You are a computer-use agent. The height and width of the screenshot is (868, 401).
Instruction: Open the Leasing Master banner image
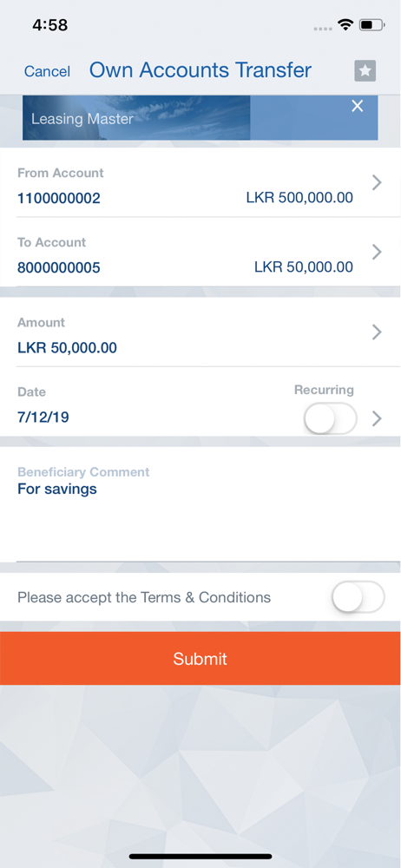(x=136, y=117)
